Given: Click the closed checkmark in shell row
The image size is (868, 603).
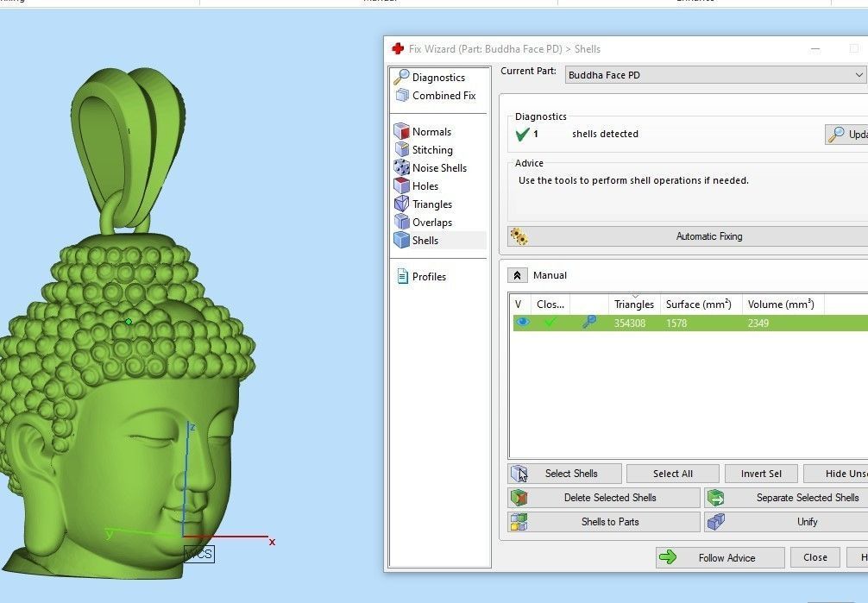Looking at the screenshot, I should (550, 323).
